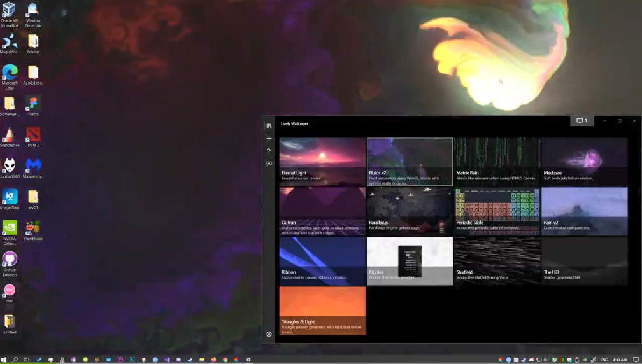Screen dimensions: 642x364
Task: Click the NVIDIA GeForce desktop icon
Action: 10,233
